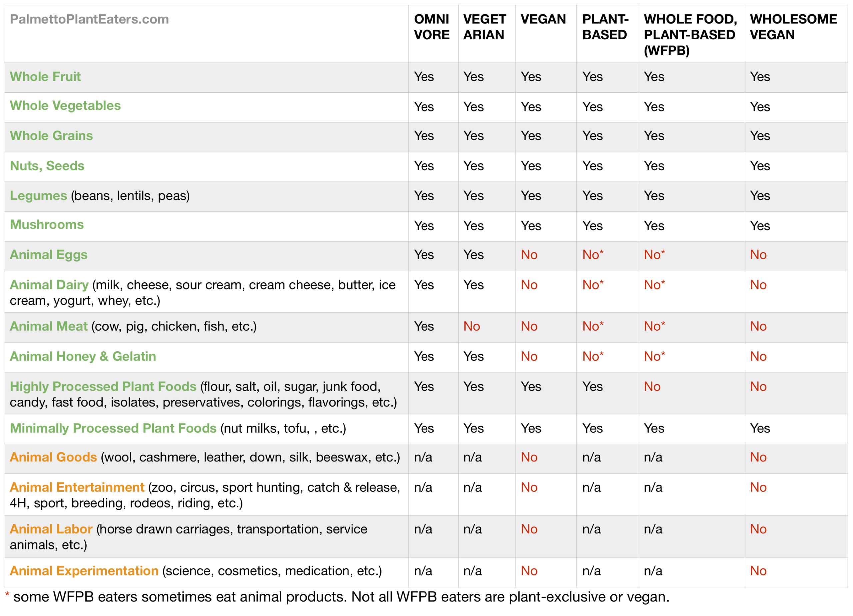Click the Nuts, Seeds row label
853x616 pixels.
click(47, 166)
